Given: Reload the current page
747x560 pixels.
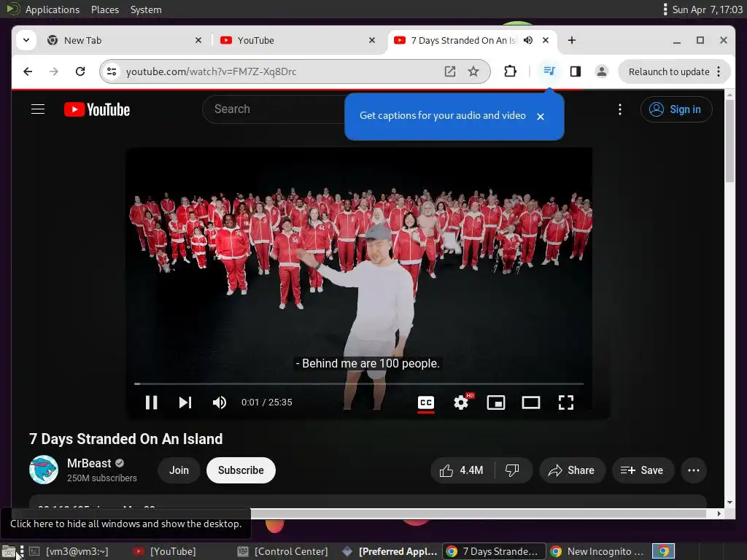Looking at the screenshot, I should point(80,71).
